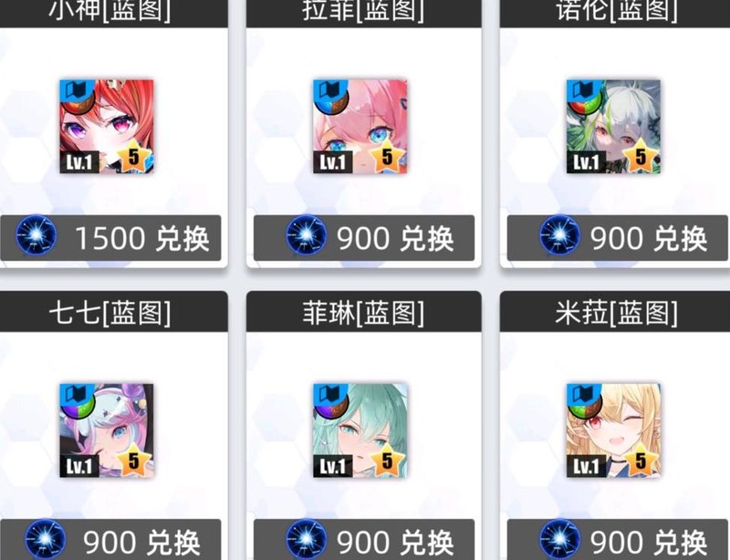The width and height of the screenshot is (730, 560).
Task: Click blueprint book icon on 拉菲 portrait
Action: (325, 88)
